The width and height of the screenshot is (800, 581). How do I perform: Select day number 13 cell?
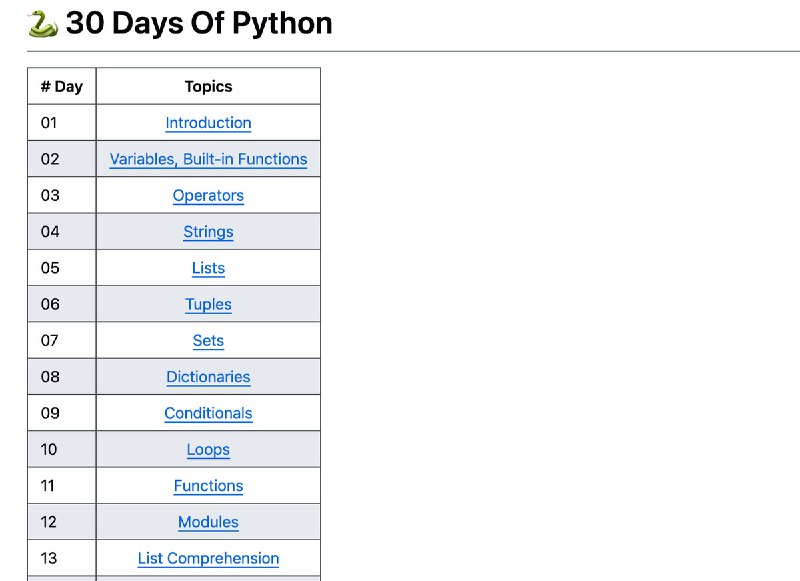(x=62, y=558)
